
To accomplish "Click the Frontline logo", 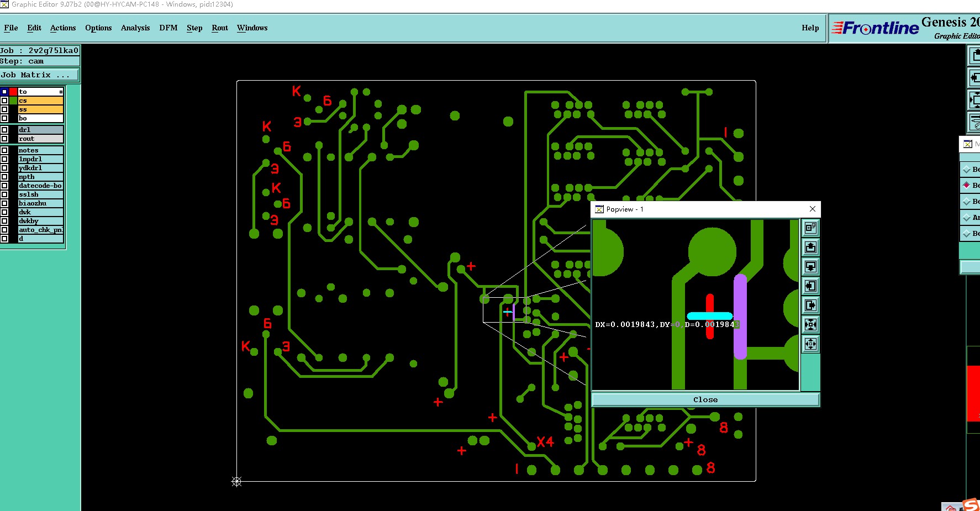I will pos(875,28).
